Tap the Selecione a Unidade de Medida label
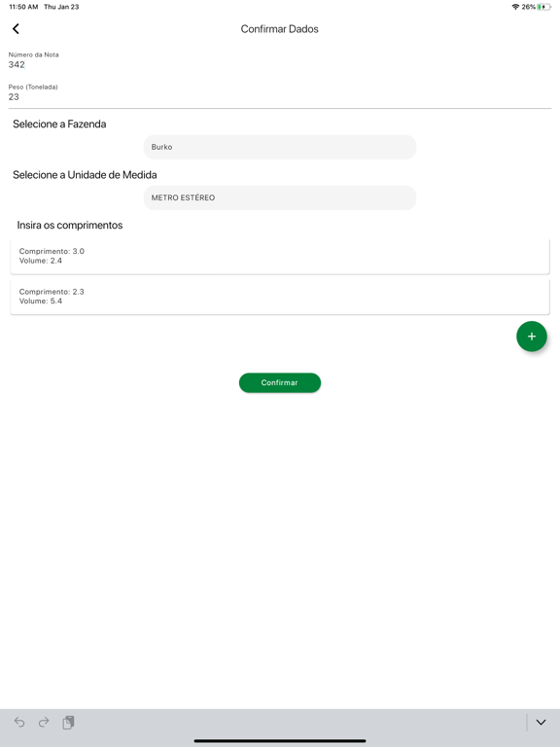Image resolution: width=560 pixels, height=747 pixels. [x=85, y=175]
